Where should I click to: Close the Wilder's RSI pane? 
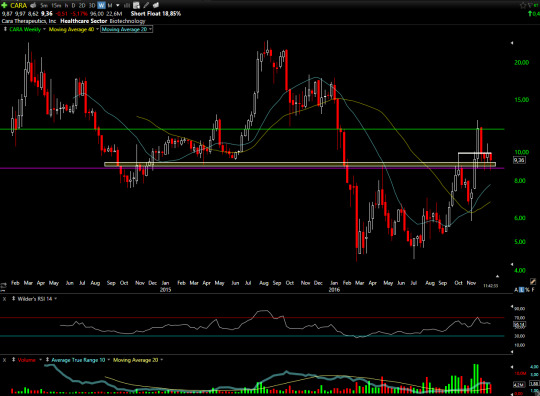click(4, 299)
